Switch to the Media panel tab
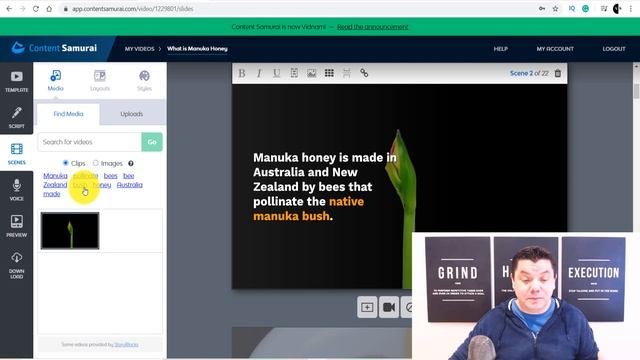640x360 pixels. click(56, 80)
